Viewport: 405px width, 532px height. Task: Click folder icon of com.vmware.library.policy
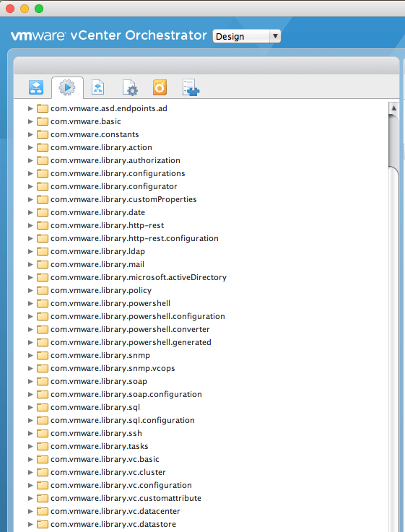(43, 290)
